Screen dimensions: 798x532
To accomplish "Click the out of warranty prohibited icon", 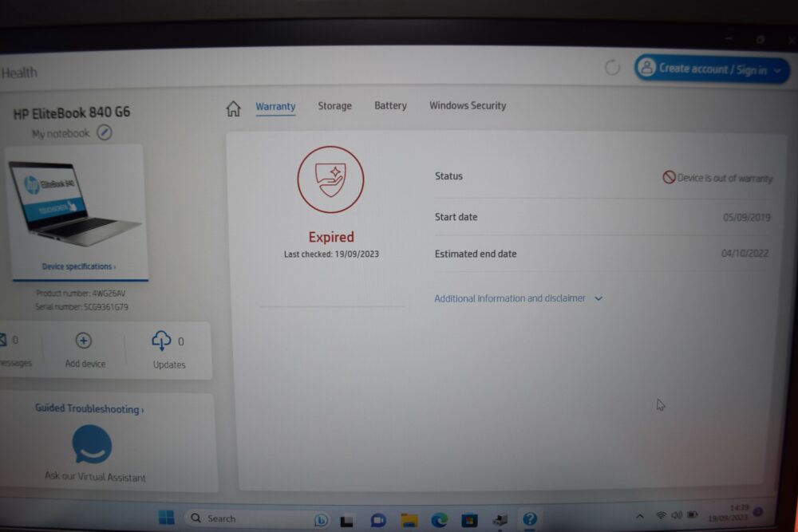I will 669,177.
